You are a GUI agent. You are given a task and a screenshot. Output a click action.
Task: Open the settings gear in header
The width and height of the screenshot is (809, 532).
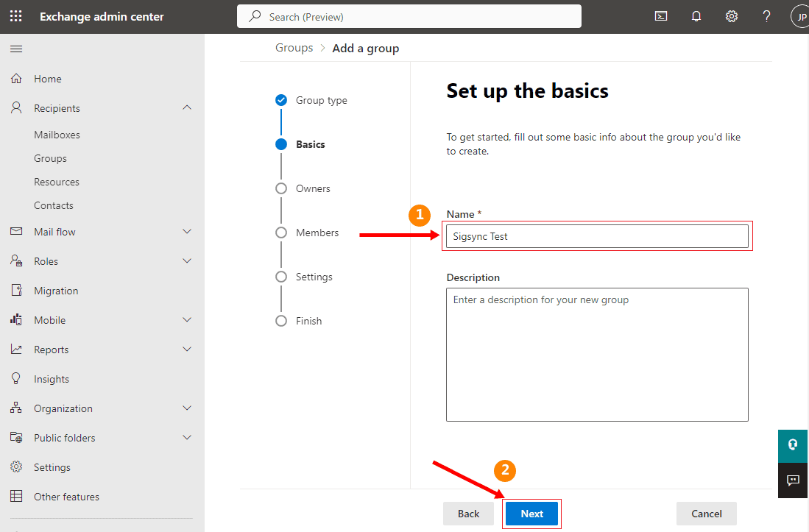pyautogui.click(x=732, y=16)
